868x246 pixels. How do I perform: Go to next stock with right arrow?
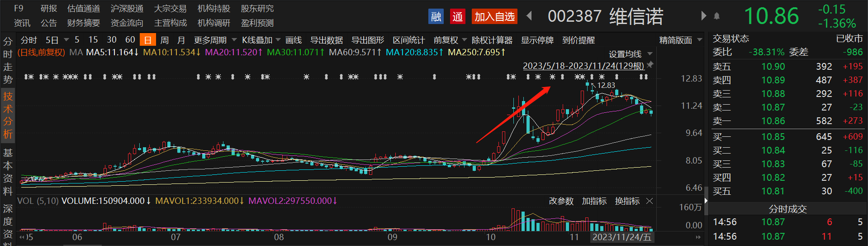click(703, 16)
